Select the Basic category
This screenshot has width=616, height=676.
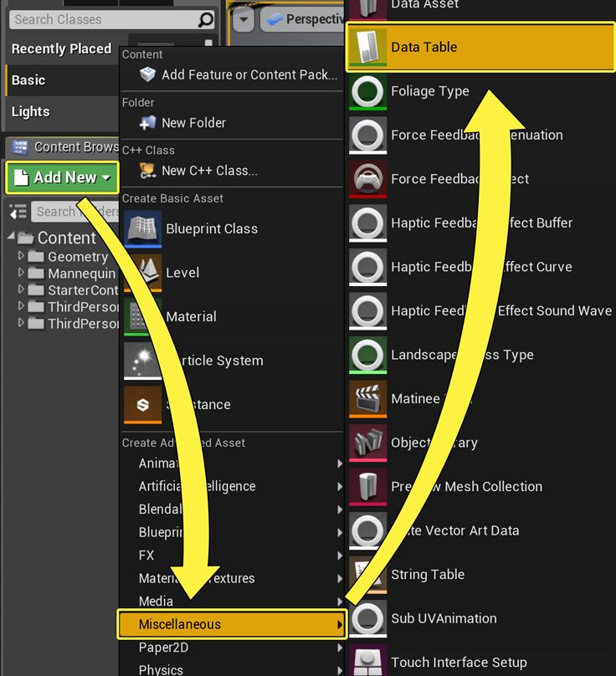62,80
